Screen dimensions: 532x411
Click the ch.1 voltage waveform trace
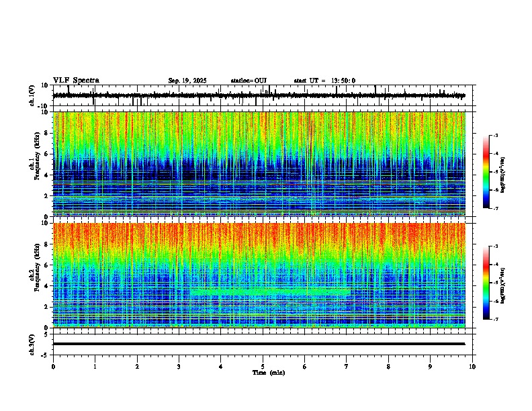[x=259, y=95]
